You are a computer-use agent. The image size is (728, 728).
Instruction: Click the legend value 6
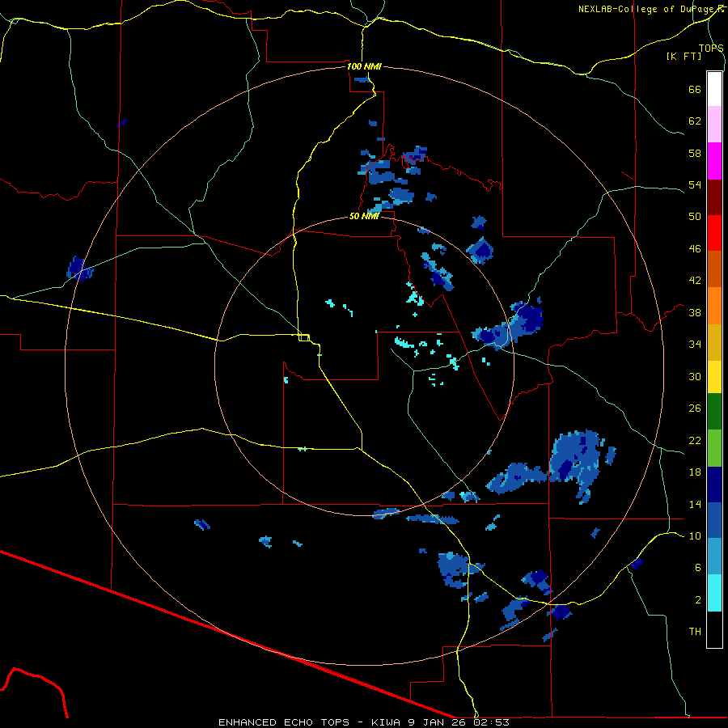point(698,568)
